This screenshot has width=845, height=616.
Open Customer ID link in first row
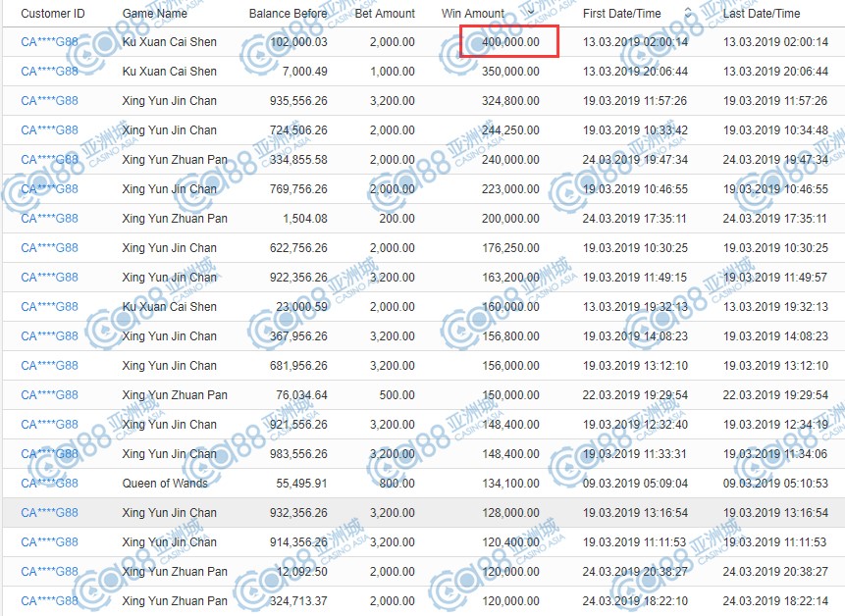49,42
